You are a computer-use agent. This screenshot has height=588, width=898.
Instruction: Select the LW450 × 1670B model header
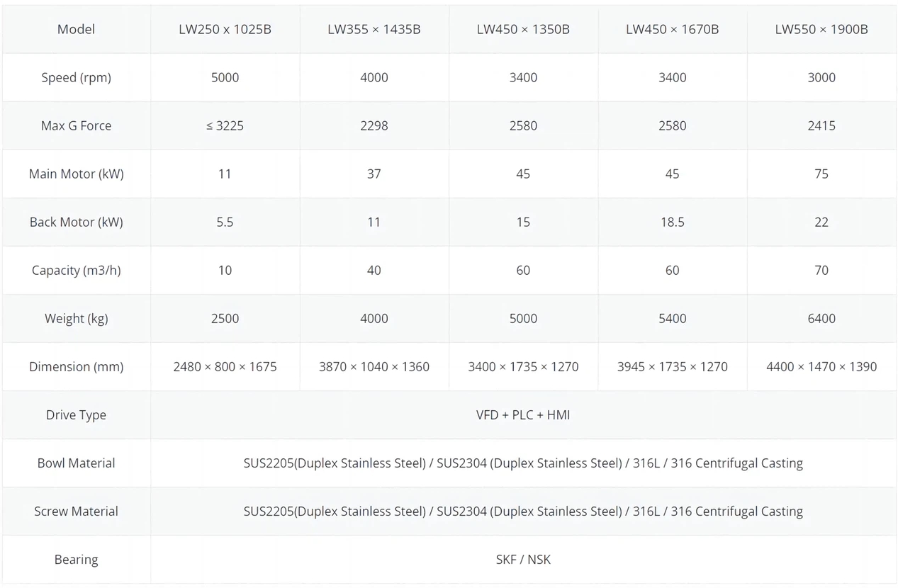[x=672, y=29]
